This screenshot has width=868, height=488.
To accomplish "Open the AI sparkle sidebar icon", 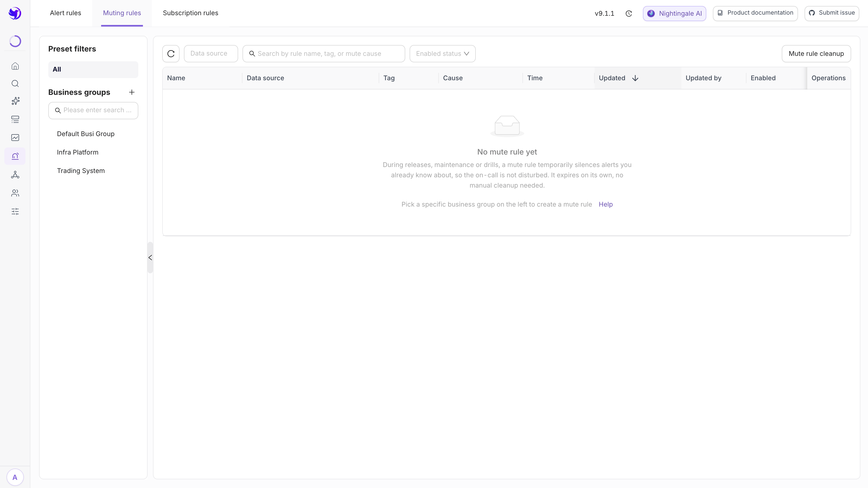I will point(15,101).
